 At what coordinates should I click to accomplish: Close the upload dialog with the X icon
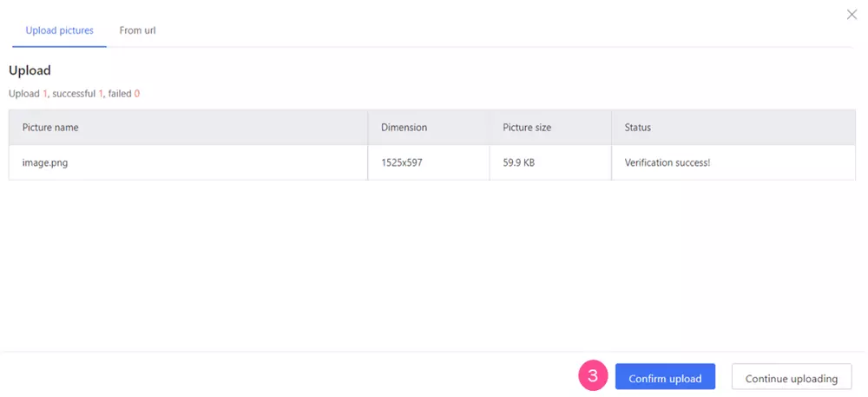(852, 15)
